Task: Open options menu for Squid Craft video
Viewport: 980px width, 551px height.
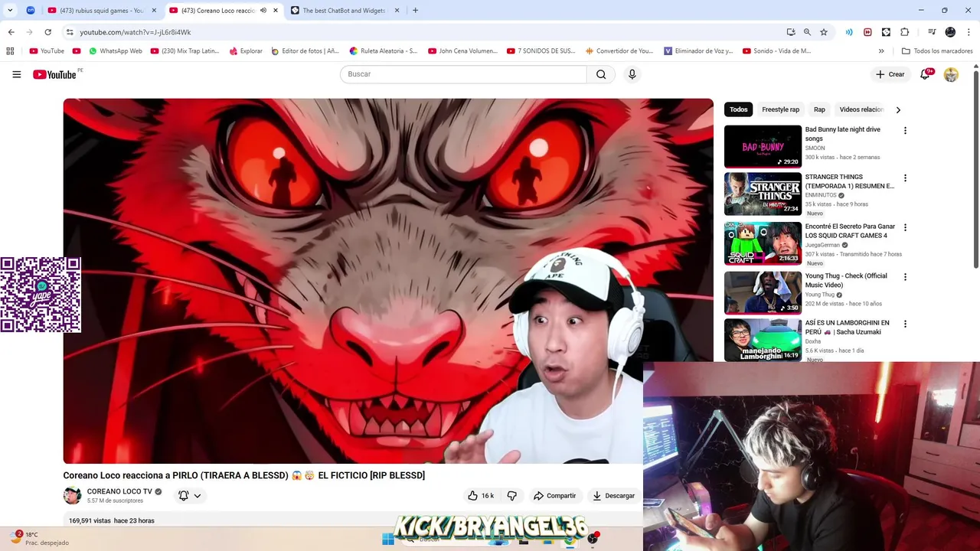Action: [905, 227]
